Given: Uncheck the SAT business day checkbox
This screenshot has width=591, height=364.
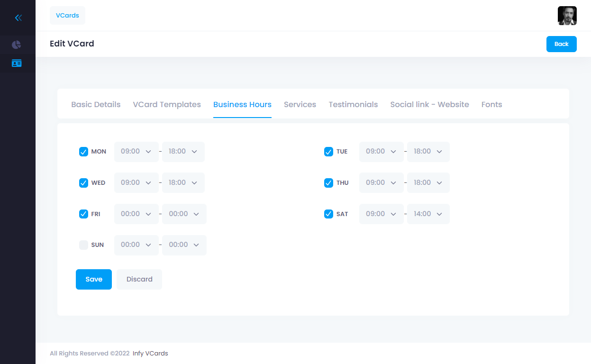Looking at the screenshot, I should click(x=328, y=214).
